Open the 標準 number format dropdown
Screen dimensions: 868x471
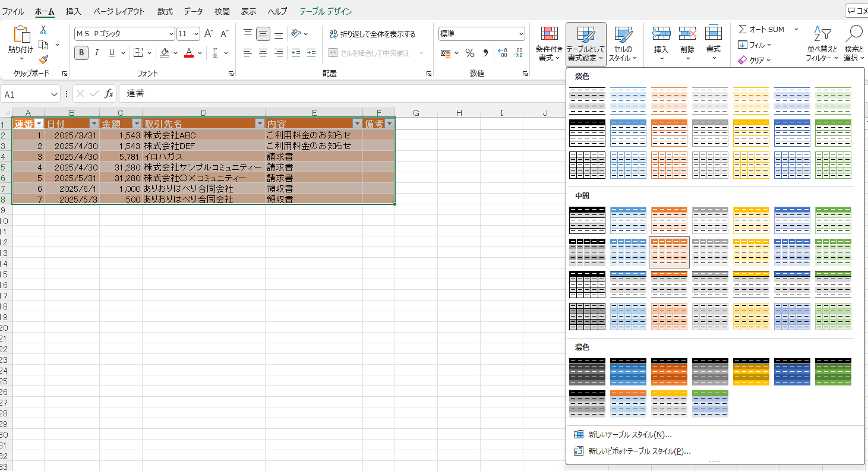pyautogui.click(x=521, y=34)
